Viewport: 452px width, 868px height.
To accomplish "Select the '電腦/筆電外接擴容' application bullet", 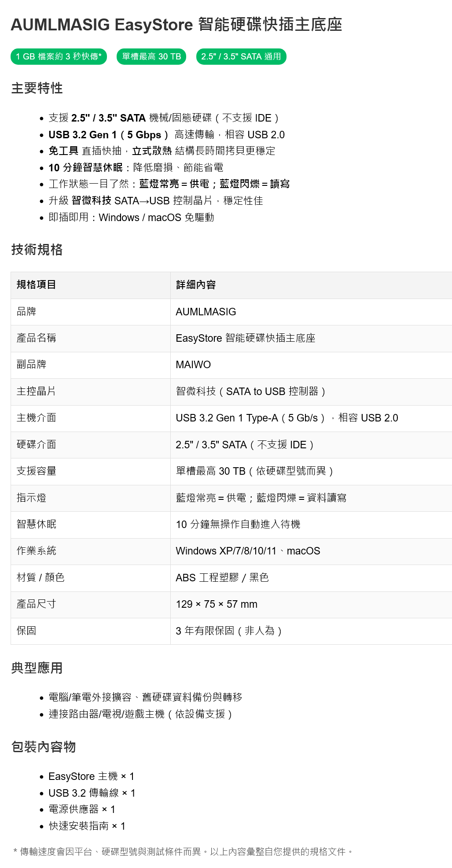I will coord(145,698).
